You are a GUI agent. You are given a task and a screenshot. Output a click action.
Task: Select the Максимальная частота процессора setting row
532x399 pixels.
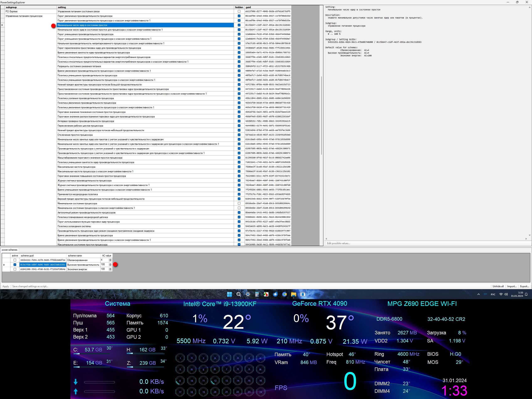pos(76,167)
